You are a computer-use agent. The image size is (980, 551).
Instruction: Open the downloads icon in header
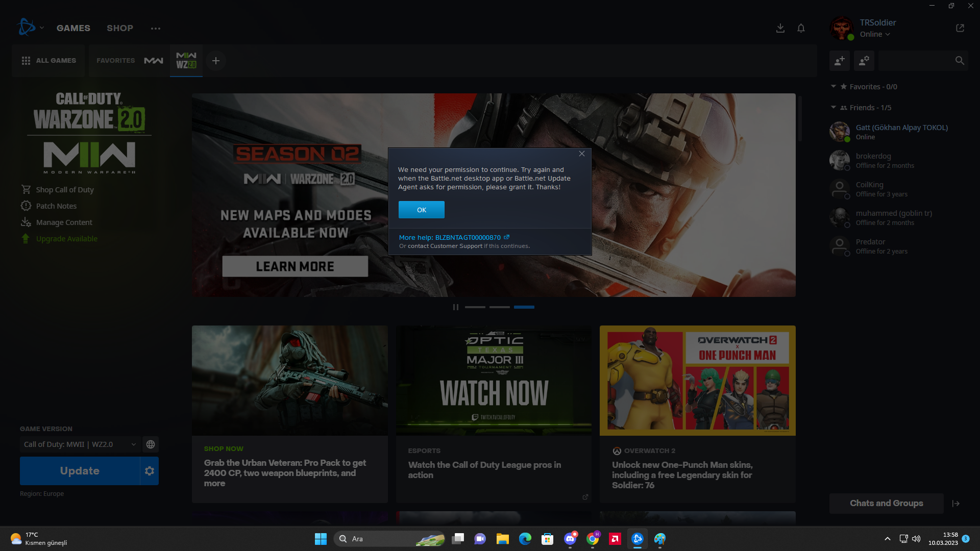click(x=780, y=28)
